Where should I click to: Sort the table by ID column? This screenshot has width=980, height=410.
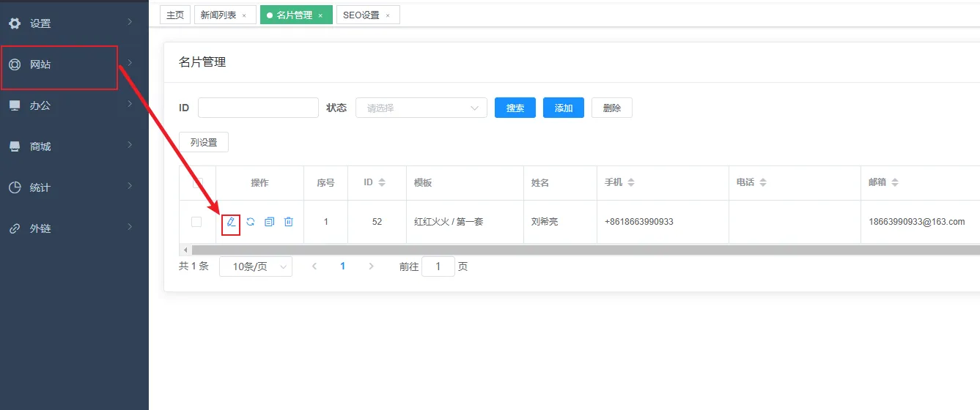pyautogui.click(x=381, y=182)
